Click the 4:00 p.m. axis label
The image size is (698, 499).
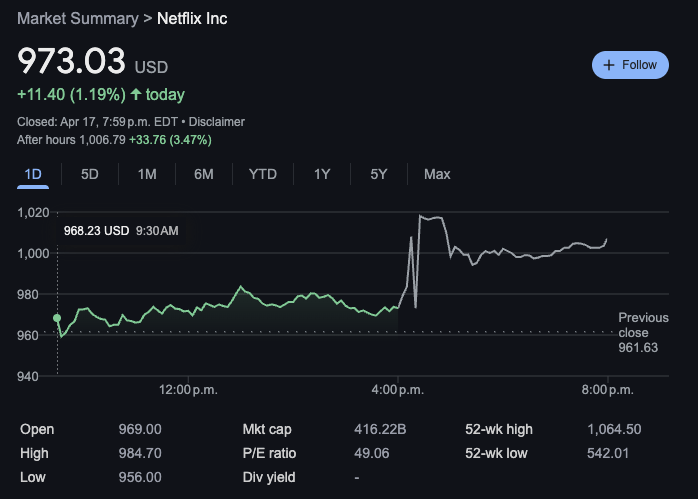click(398, 390)
